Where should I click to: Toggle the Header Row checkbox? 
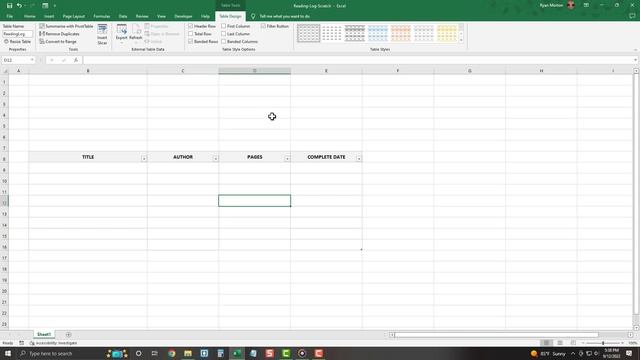point(191,26)
